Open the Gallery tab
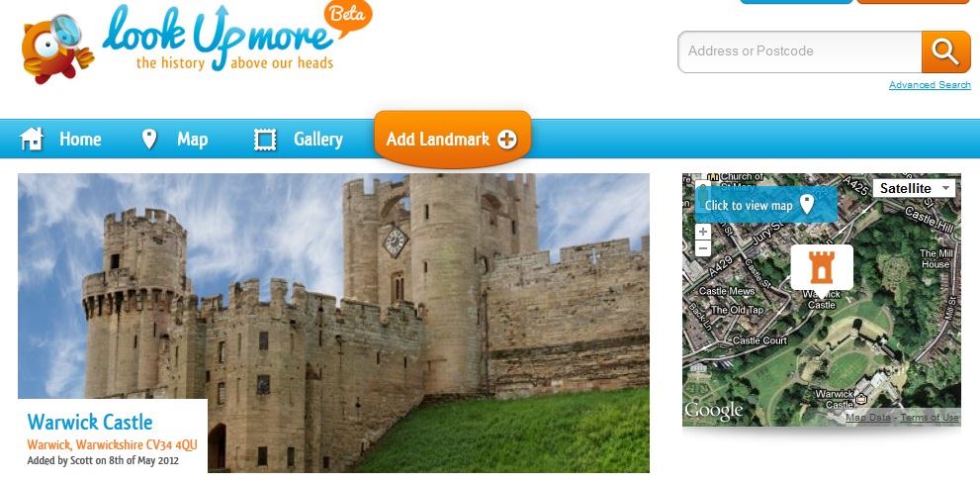This screenshot has height=483, width=980. (318, 139)
